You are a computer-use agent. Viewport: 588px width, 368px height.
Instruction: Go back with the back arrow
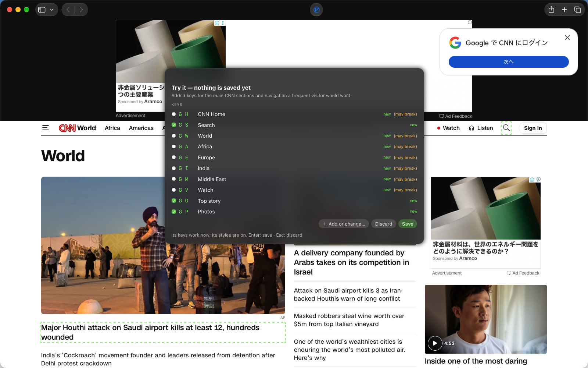pos(68,10)
